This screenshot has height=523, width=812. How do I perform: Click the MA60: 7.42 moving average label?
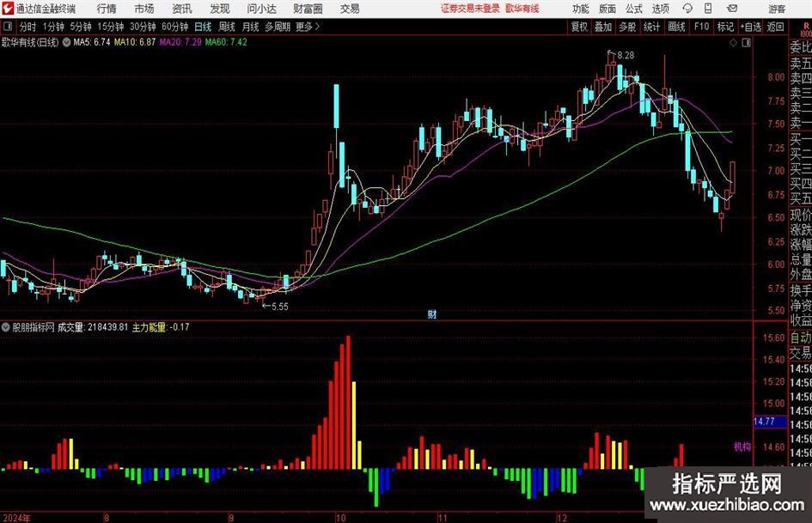point(226,42)
